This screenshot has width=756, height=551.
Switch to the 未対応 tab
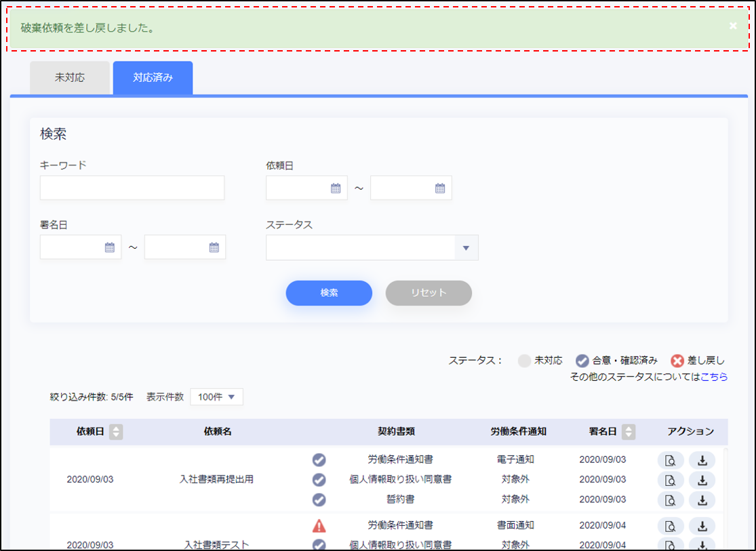(70, 78)
